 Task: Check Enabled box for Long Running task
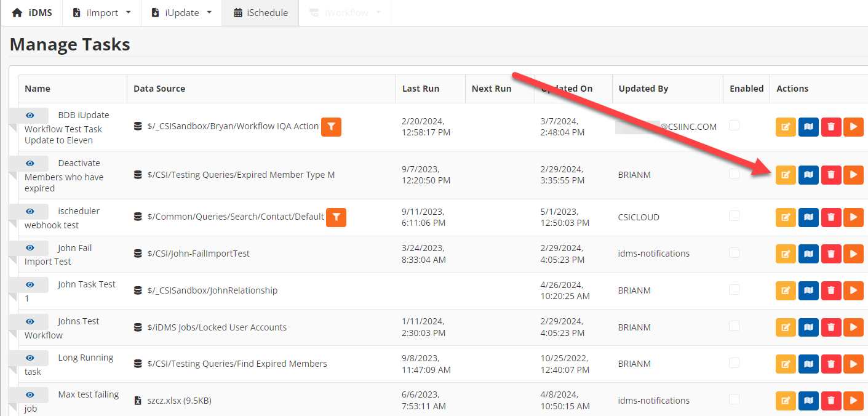pyautogui.click(x=734, y=362)
